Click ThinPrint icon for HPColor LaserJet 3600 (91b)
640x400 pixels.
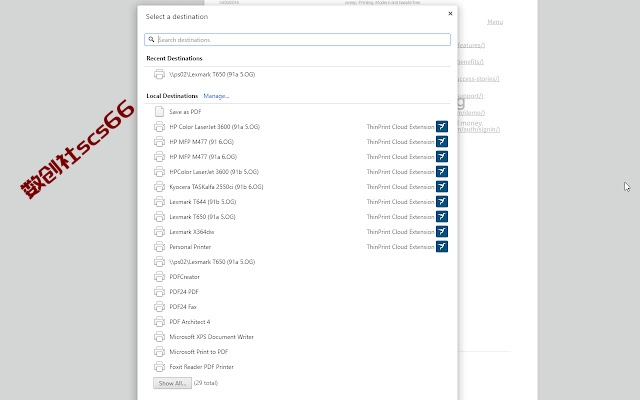442,172
